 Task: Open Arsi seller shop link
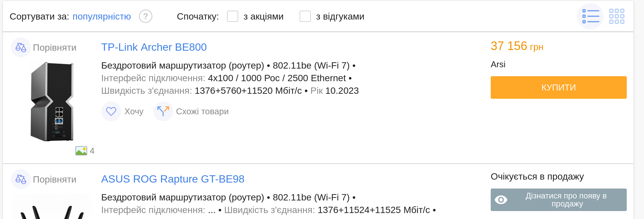pos(498,64)
